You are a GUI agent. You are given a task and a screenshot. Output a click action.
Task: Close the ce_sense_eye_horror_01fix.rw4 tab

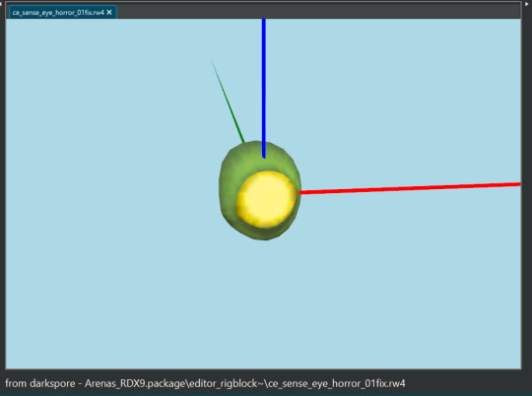(109, 12)
